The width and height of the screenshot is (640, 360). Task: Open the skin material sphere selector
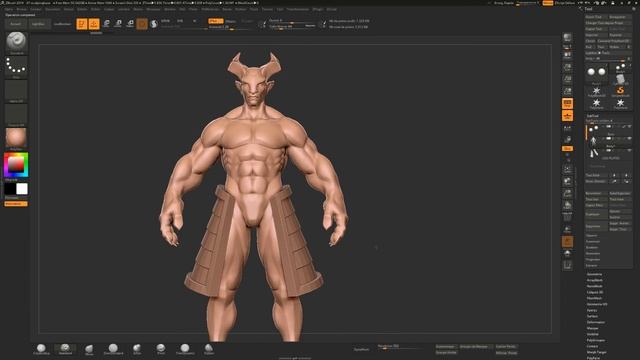tap(16, 139)
